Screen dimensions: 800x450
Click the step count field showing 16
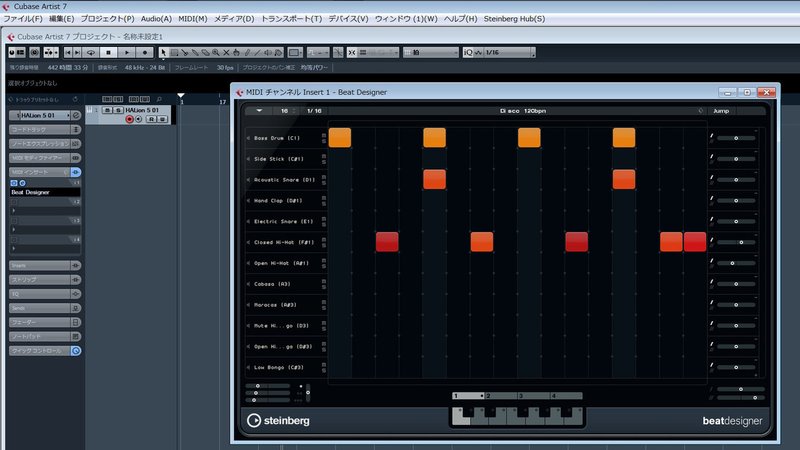pyautogui.click(x=285, y=111)
